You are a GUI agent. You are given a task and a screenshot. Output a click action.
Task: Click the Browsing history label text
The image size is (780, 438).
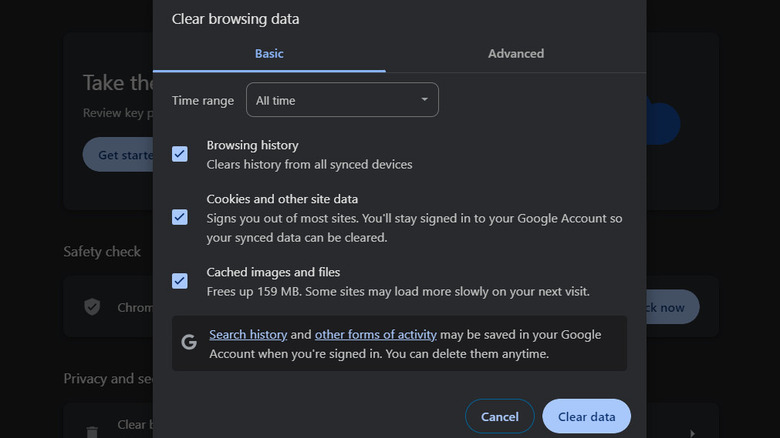click(x=252, y=145)
